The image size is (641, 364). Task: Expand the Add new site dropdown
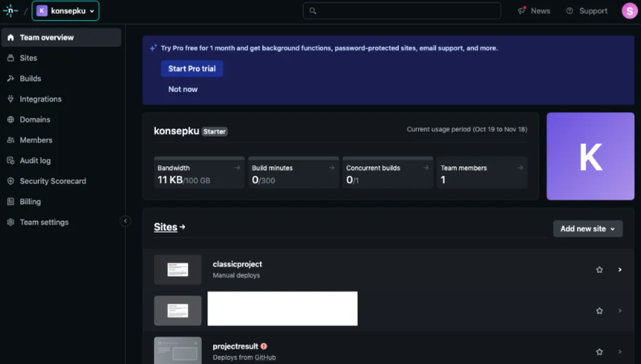tap(588, 228)
